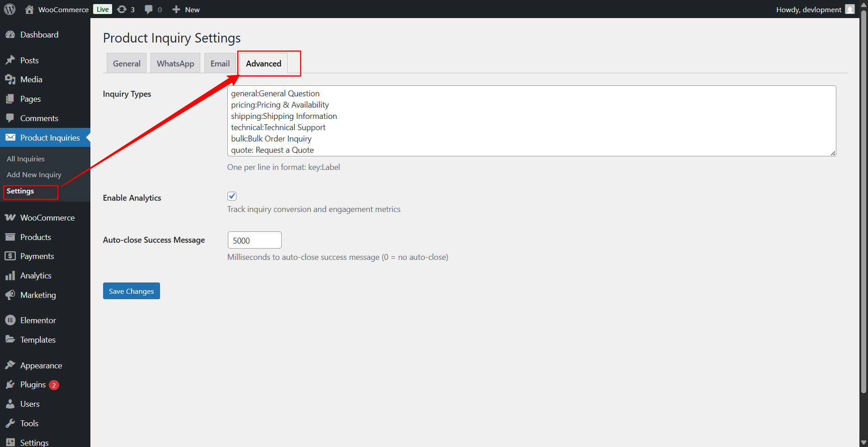Image resolution: width=868 pixels, height=447 pixels.
Task: Click the comments bubble icon in admin bar
Action: click(149, 9)
